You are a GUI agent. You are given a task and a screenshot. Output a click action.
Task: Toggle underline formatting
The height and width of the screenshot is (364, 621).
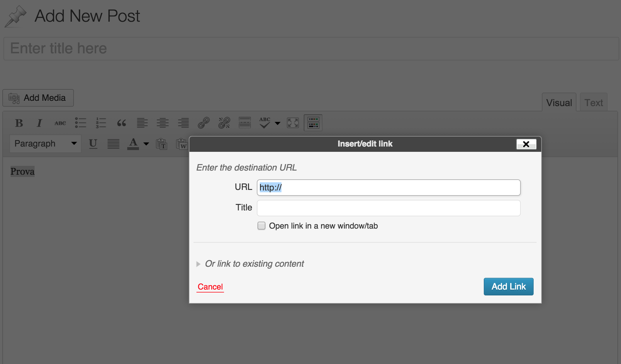93,143
